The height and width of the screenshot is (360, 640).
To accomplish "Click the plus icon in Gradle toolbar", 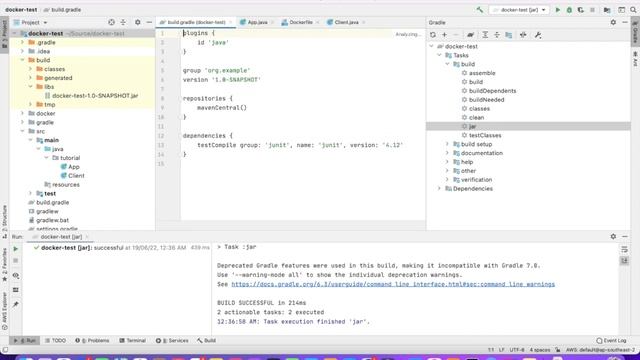I will click(444, 35).
